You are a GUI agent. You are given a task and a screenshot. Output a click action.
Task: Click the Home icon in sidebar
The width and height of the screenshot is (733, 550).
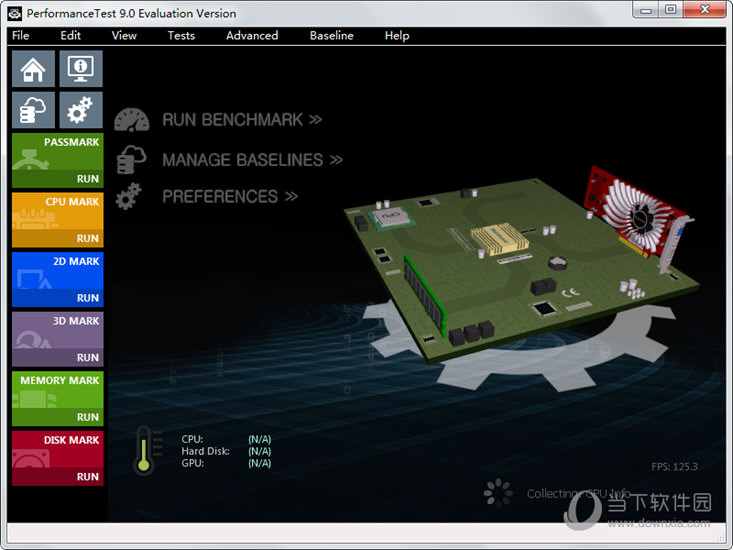[33, 69]
